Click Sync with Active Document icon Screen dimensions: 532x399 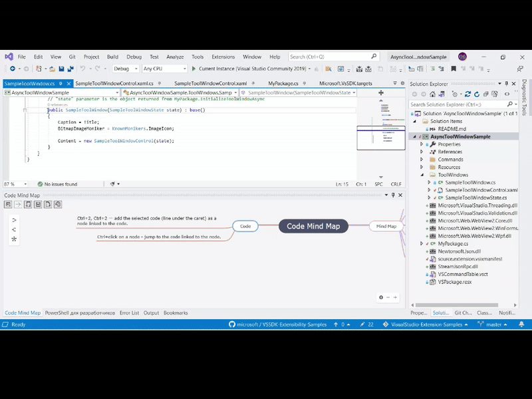(x=467, y=94)
